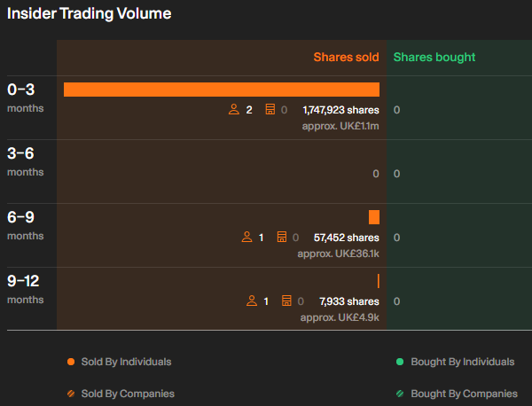
Task: Click the companies icon in the 9-12 months row
Action: point(286,301)
